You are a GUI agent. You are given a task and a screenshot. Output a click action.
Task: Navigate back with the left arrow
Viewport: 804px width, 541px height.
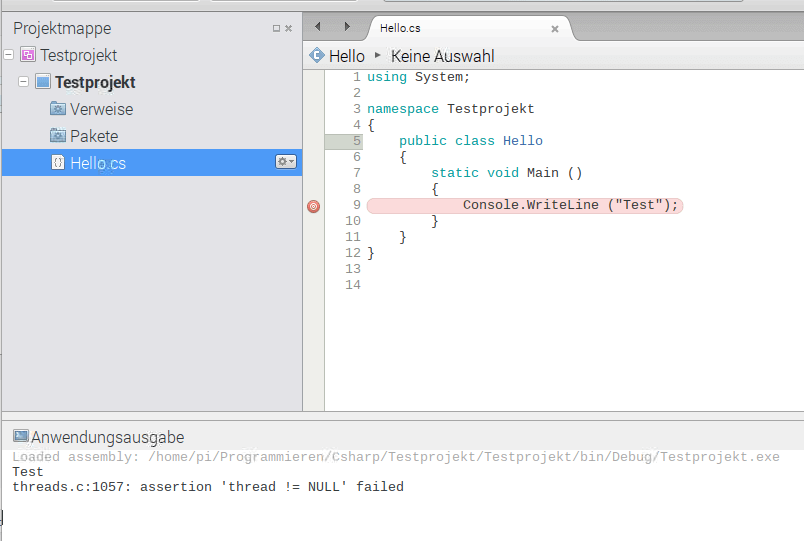318,27
